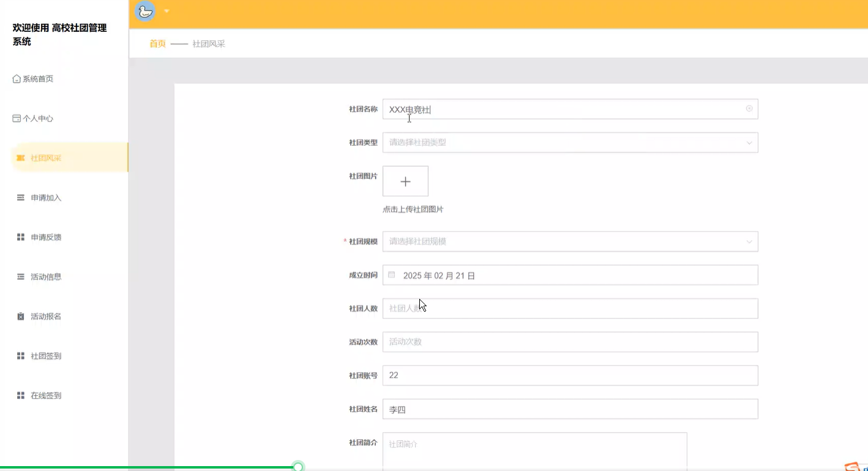Click the 申请加入 list icon
Viewport: 868px width, 471px height.
click(20, 197)
